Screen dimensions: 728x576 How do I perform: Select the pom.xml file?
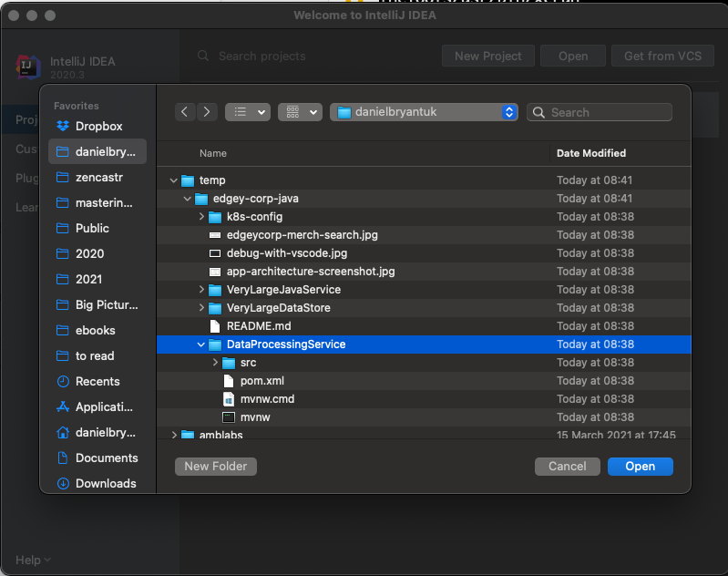point(262,381)
